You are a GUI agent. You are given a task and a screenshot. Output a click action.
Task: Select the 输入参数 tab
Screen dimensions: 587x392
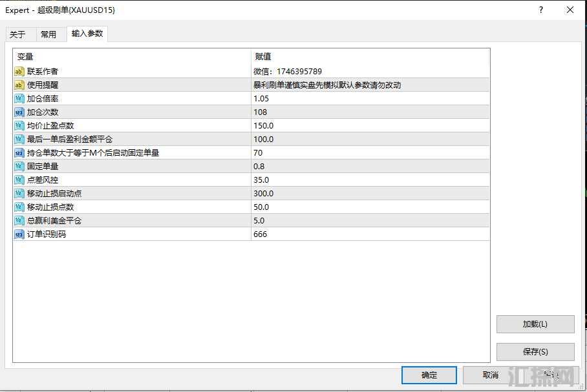click(x=87, y=34)
